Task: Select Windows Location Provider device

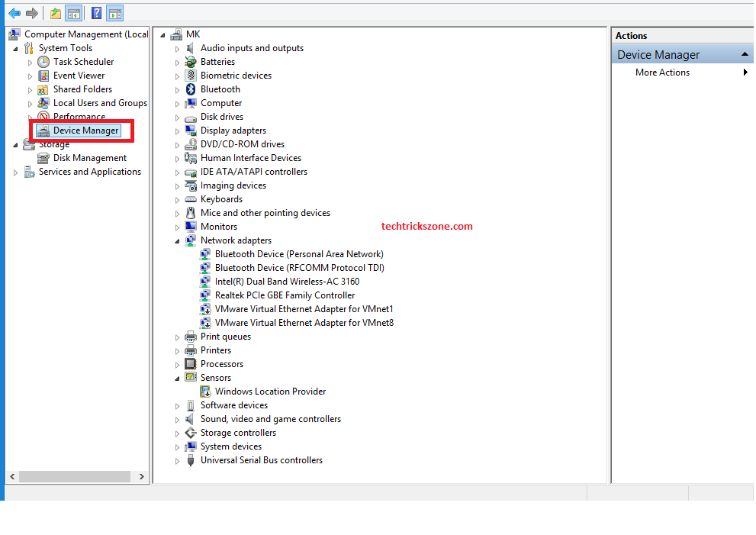Action: [x=270, y=392]
